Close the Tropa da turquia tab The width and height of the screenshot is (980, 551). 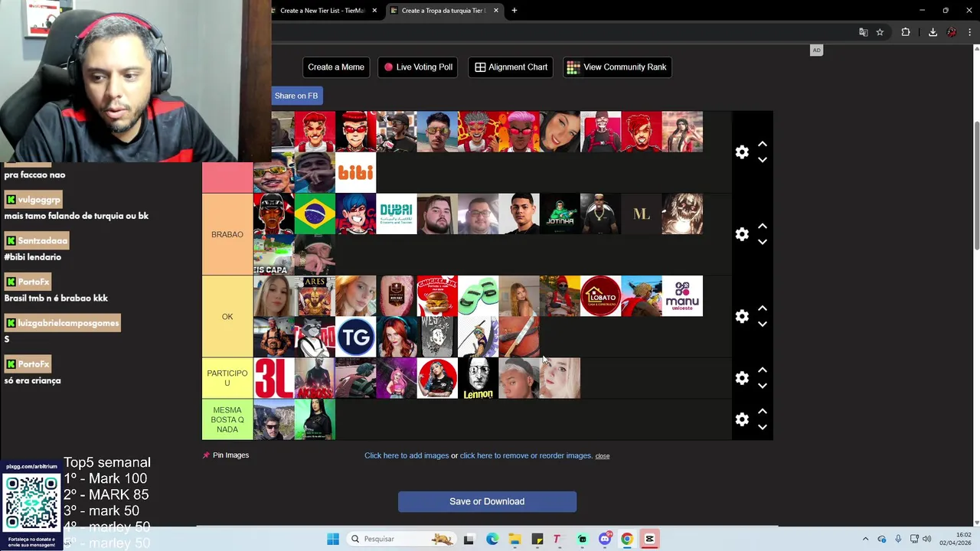coord(496,11)
